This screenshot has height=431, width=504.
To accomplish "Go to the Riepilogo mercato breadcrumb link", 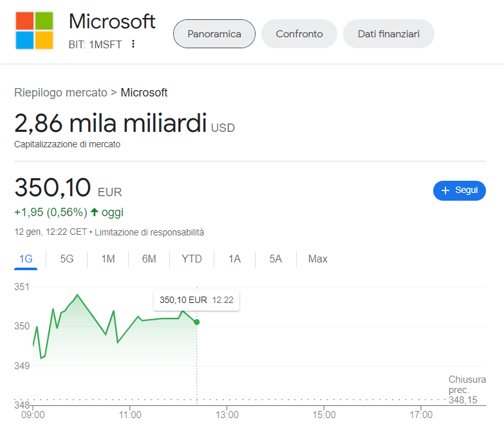I will click(61, 93).
